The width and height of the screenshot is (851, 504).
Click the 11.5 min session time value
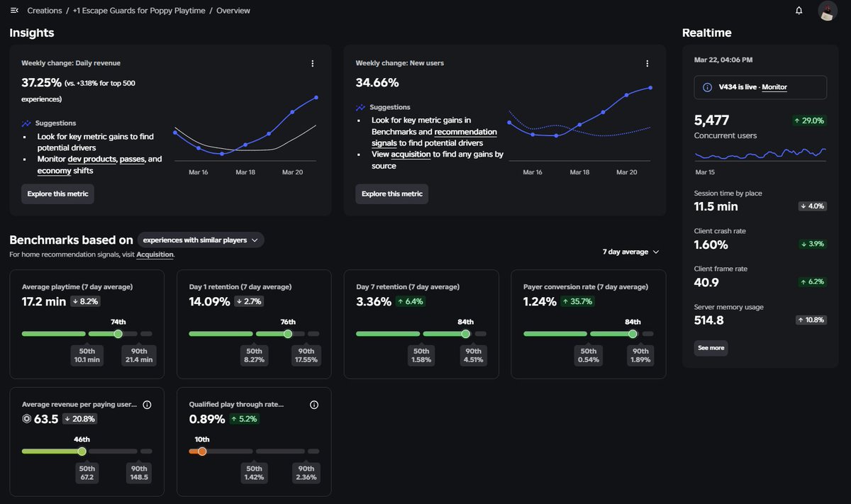(716, 206)
